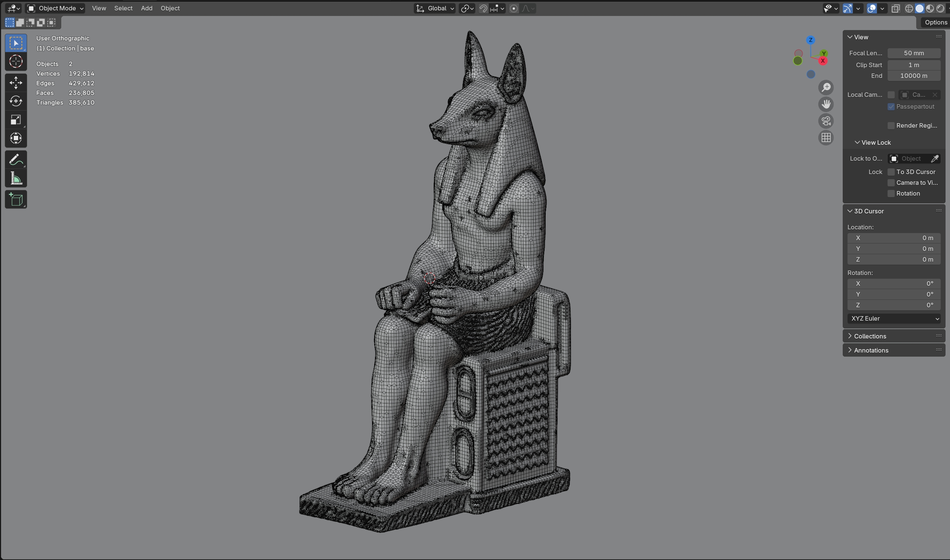The image size is (950, 560).
Task: Enable the Render Region checkbox
Action: click(891, 126)
